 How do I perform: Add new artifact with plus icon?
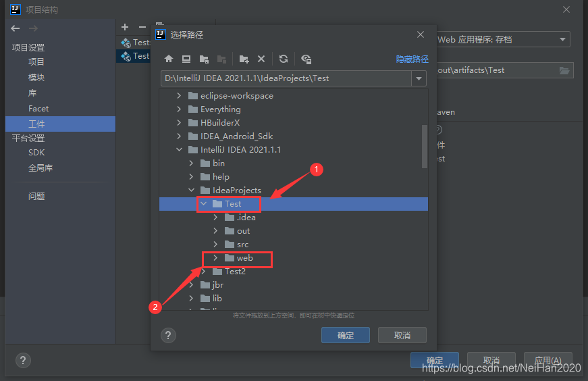click(x=125, y=27)
